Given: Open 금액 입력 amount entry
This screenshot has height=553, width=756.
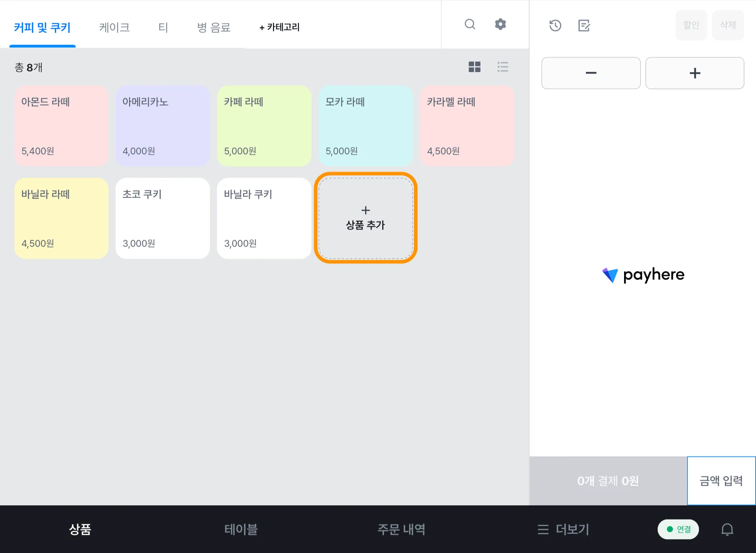Looking at the screenshot, I should click(x=721, y=480).
